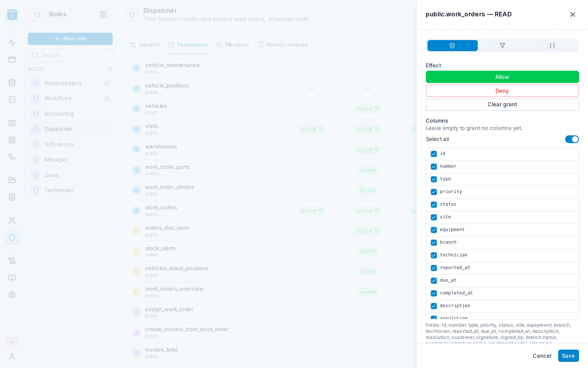Choose the green Allow effect
Viewport: 588px width, 368px height.
502,77
